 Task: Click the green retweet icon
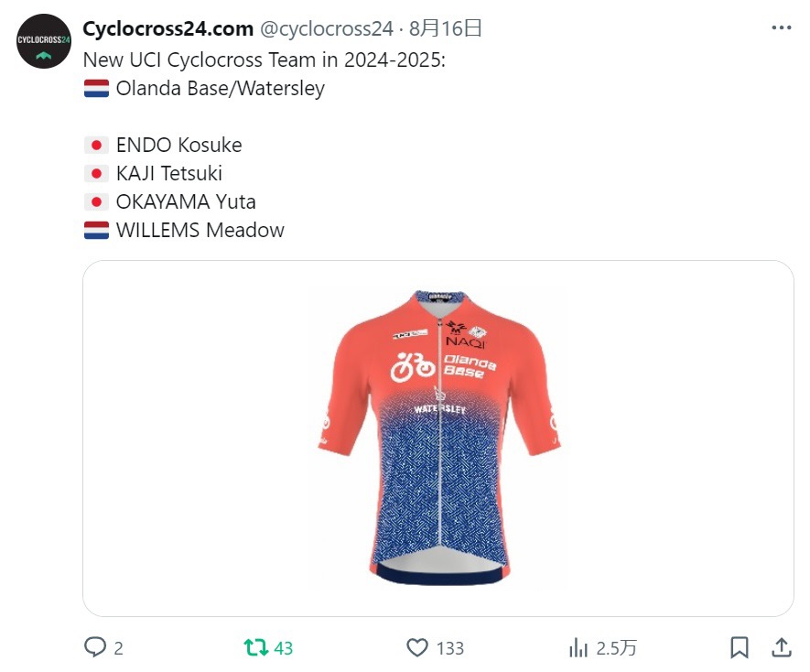(255, 647)
